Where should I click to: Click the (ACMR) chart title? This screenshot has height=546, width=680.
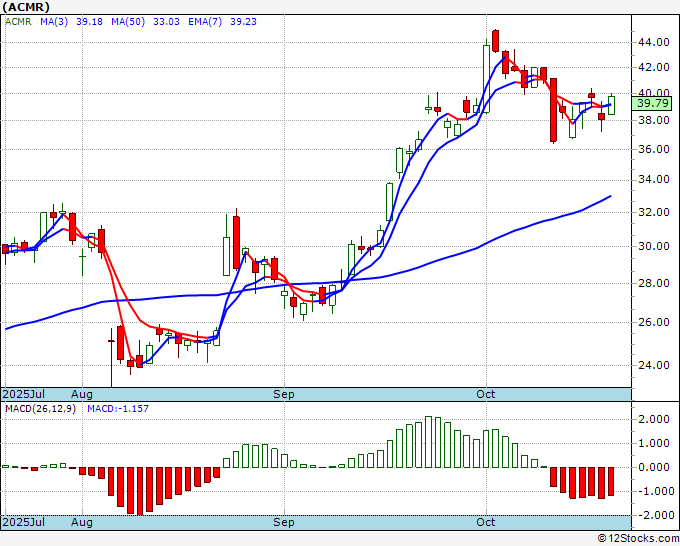[26, 7]
